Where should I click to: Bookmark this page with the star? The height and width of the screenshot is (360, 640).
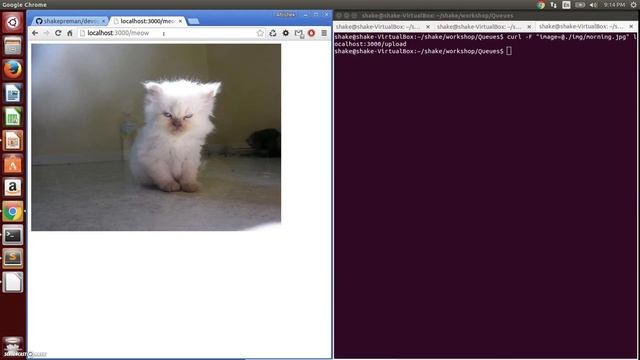click(260, 33)
